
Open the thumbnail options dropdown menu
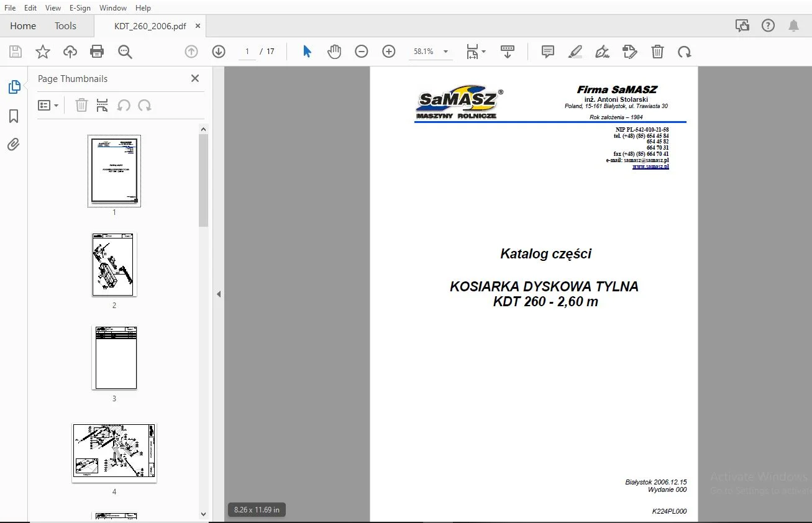[x=48, y=106]
